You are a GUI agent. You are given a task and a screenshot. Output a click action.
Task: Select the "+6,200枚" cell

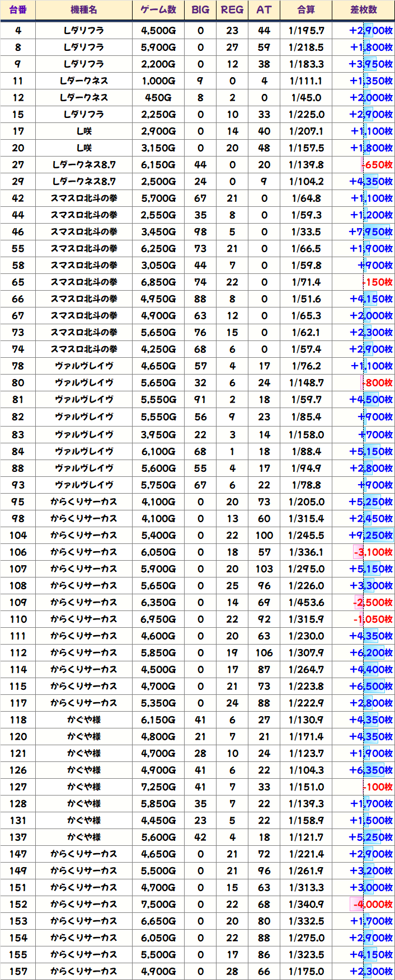[364, 653]
